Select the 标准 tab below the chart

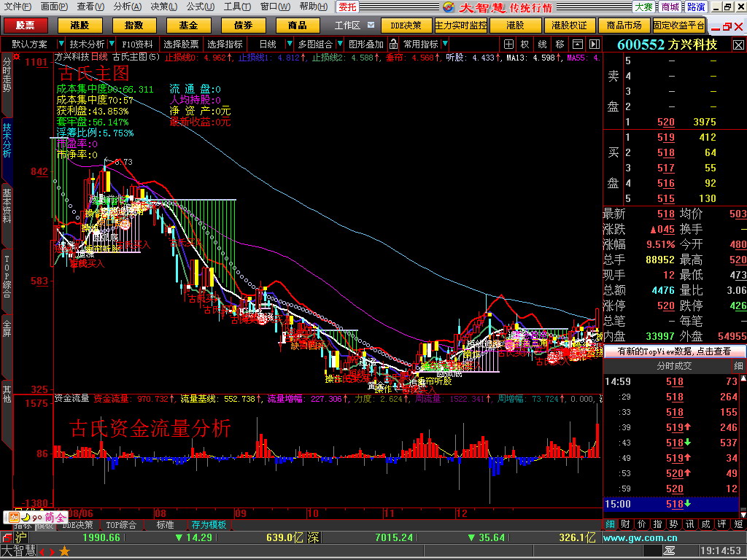[x=166, y=525]
